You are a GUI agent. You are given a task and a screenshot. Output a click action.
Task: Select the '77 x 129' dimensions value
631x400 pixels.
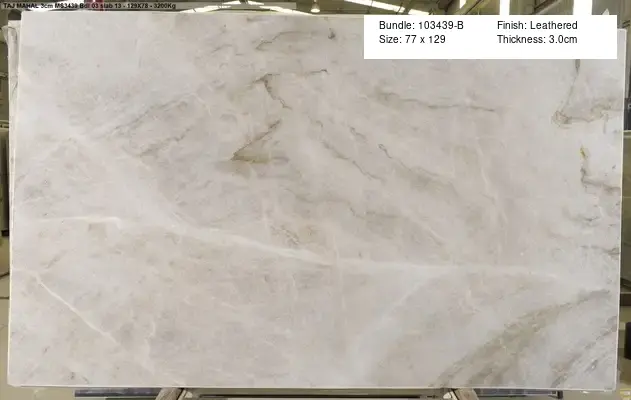coord(426,39)
